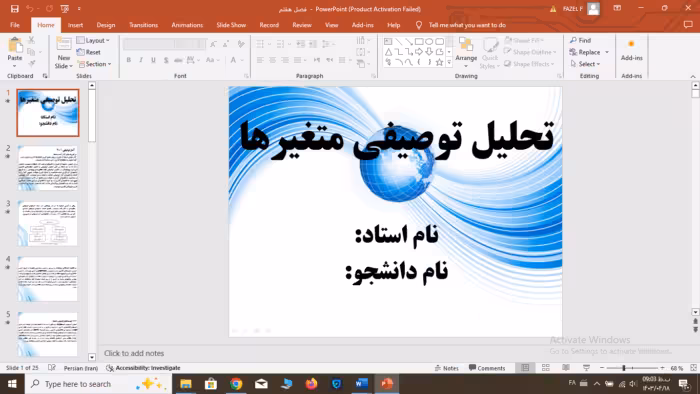Toggle Strikethrough formatting
Image resolution: width=700 pixels, height=394 pixels.
coord(178,60)
